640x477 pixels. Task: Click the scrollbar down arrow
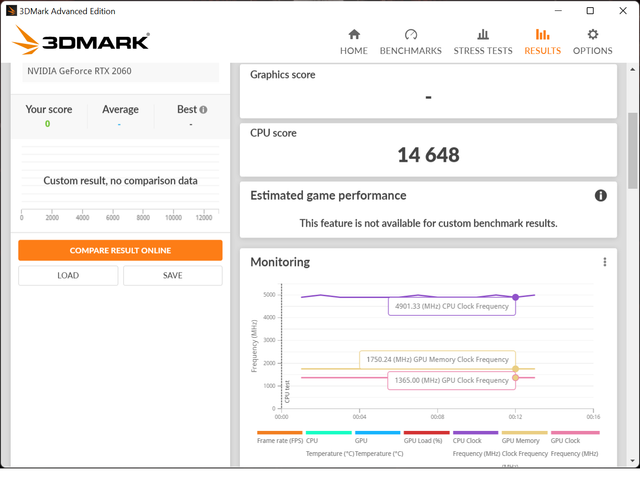pyautogui.click(x=632, y=461)
